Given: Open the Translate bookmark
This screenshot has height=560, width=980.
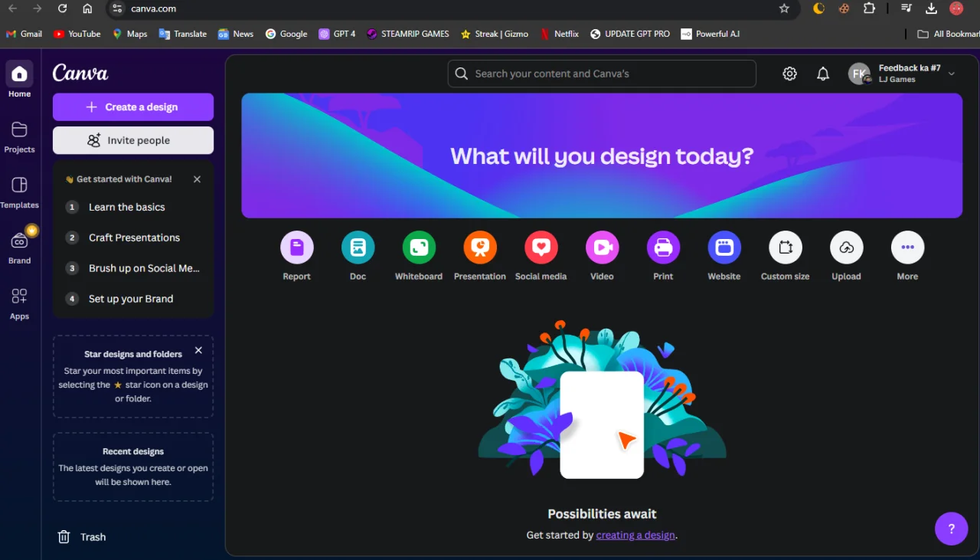Looking at the screenshot, I should (x=183, y=34).
